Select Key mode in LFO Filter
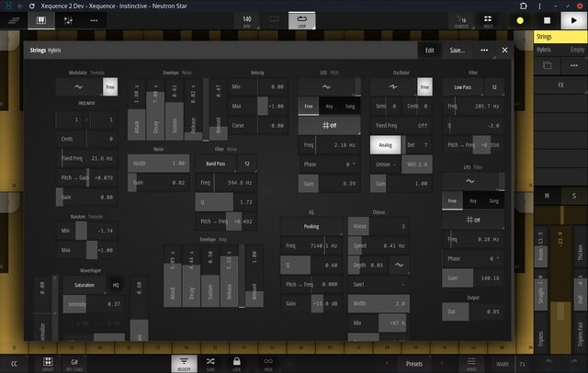Image resolution: width=588 pixels, height=373 pixels. coord(473,201)
